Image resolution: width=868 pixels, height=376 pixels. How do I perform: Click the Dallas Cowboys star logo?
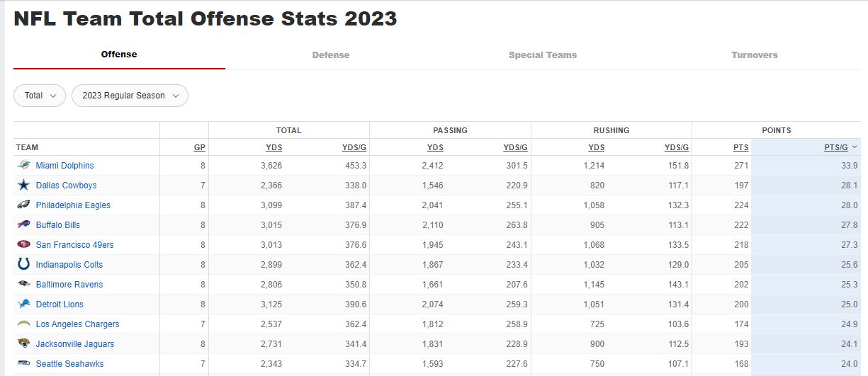23,186
